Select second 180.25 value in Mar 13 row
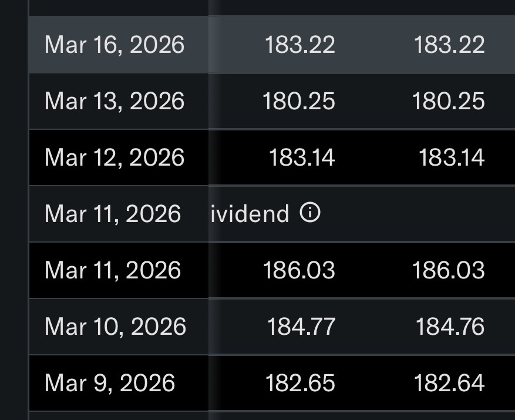This screenshot has height=420, width=515. [x=448, y=102]
